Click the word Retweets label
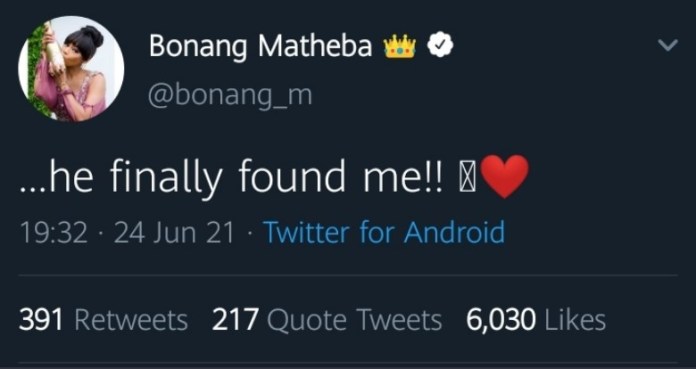 point(131,320)
